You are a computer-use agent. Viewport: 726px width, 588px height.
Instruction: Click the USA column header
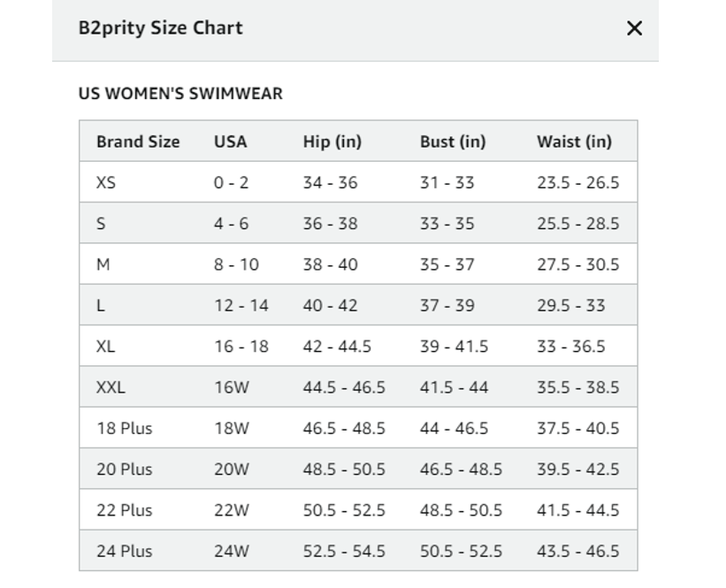(x=230, y=141)
